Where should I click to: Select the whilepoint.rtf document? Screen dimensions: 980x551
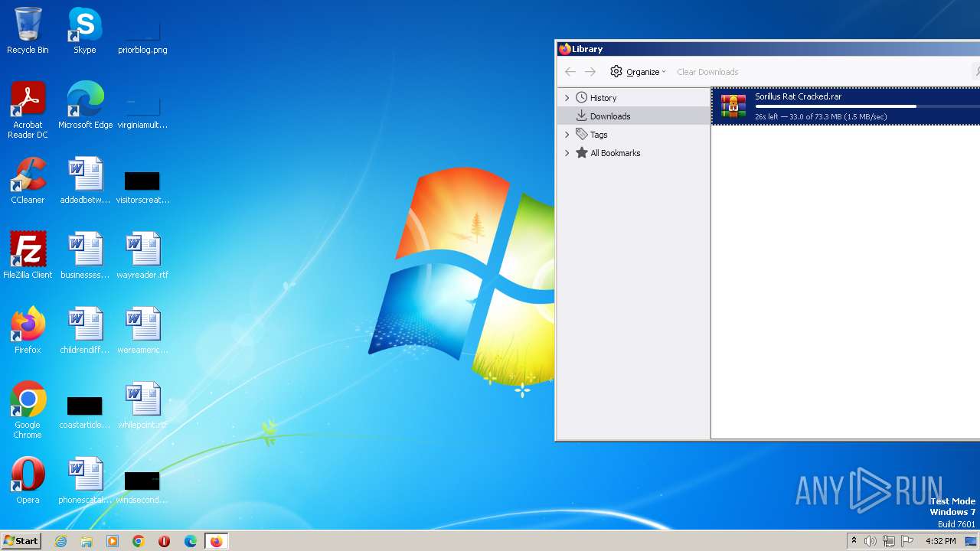tap(142, 406)
